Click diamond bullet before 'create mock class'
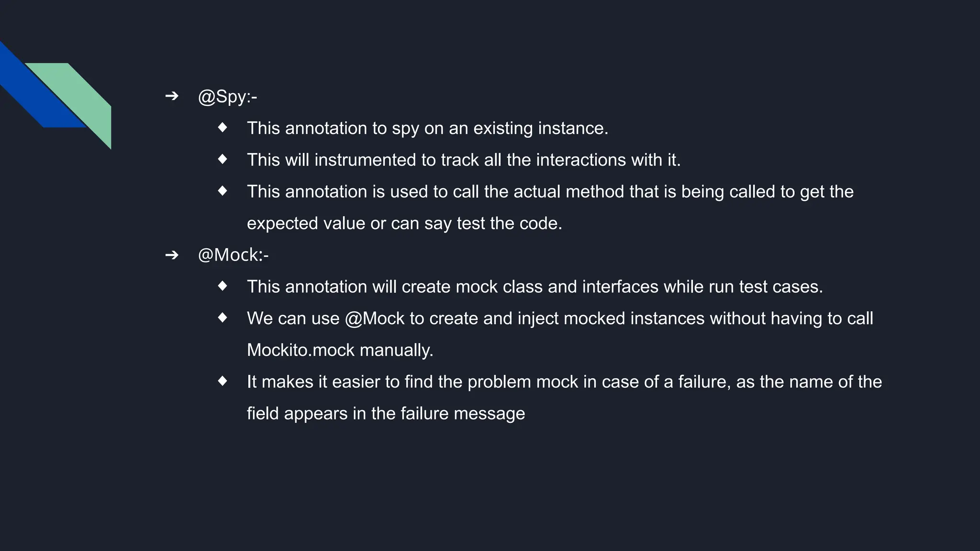Screen dimensions: 980x551 click(223, 286)
